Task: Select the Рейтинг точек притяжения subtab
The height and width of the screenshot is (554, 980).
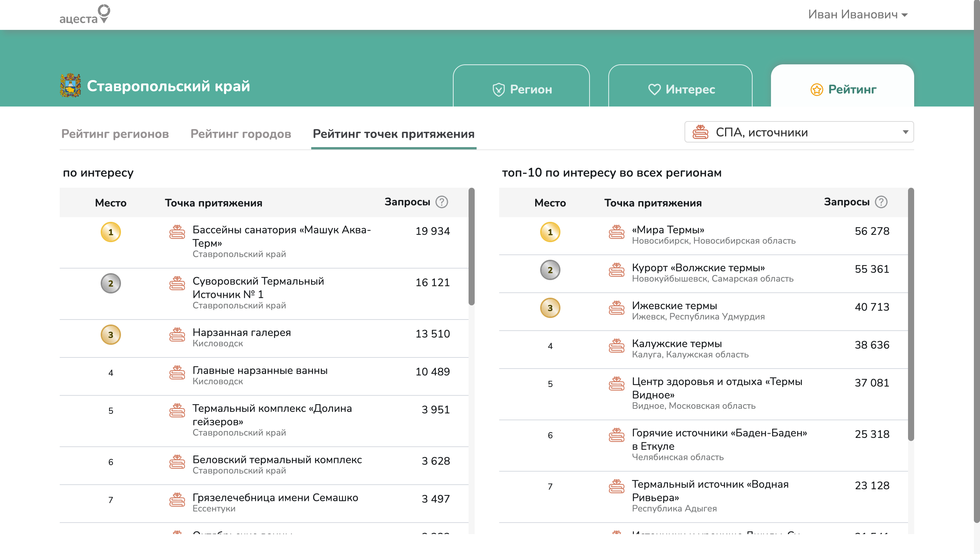Action: pyautogui.click(x=394, y=134)
